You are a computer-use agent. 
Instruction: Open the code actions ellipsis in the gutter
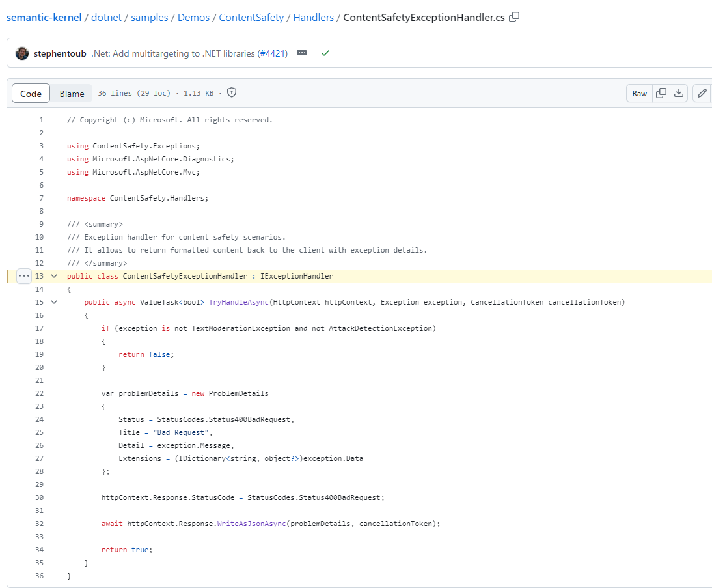click(x=23, y=275)
